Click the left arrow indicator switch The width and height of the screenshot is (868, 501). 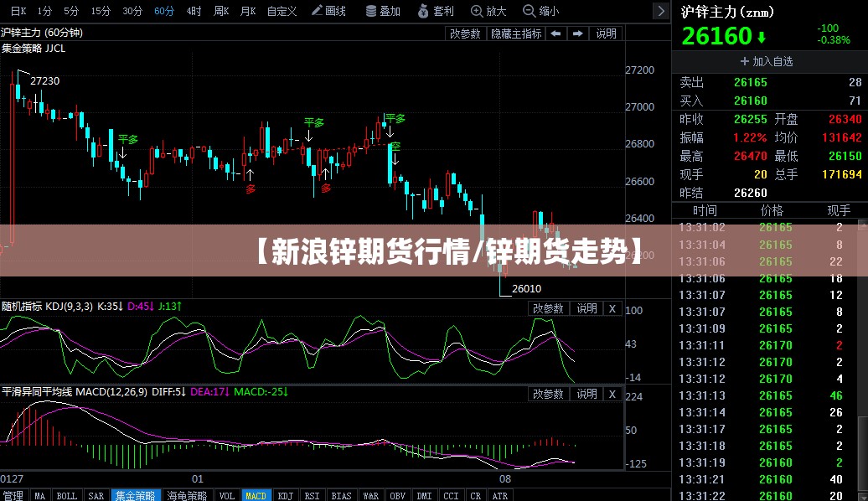point(555,34)
